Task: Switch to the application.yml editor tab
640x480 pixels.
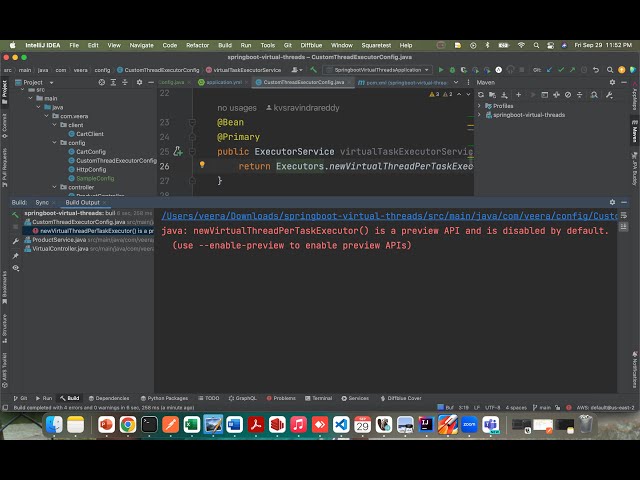Action: point(223,82)
